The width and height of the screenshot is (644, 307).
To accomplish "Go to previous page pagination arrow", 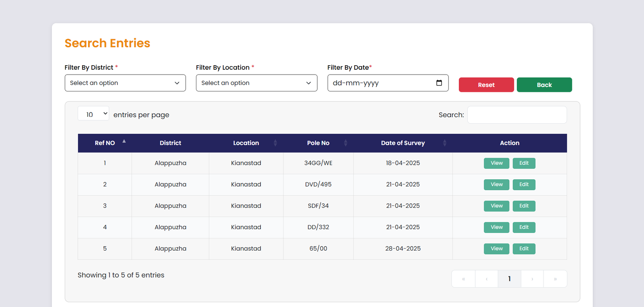I will pos(487,279).
